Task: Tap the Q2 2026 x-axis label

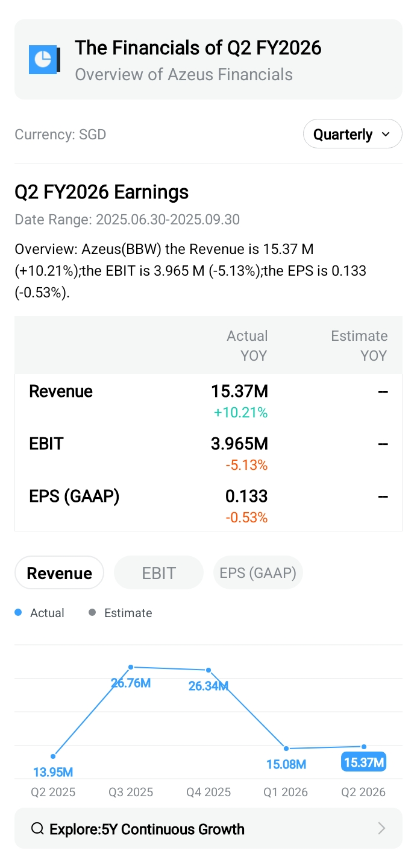Action: [363, 792]
